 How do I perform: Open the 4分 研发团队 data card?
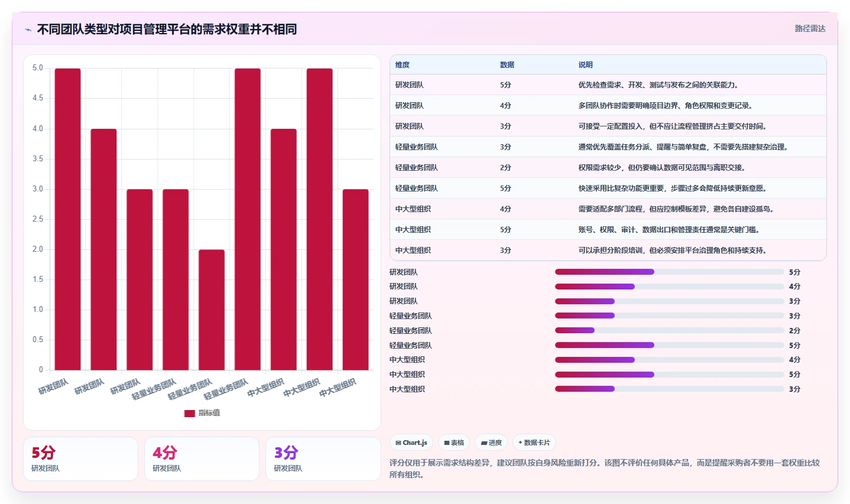tap(202, 459)
